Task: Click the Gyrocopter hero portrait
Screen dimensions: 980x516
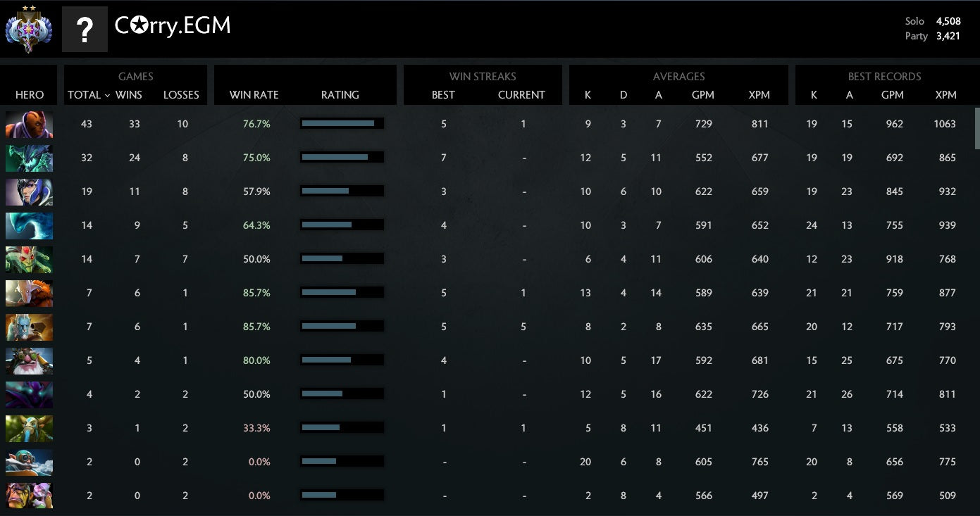Action: pos(29,462)
